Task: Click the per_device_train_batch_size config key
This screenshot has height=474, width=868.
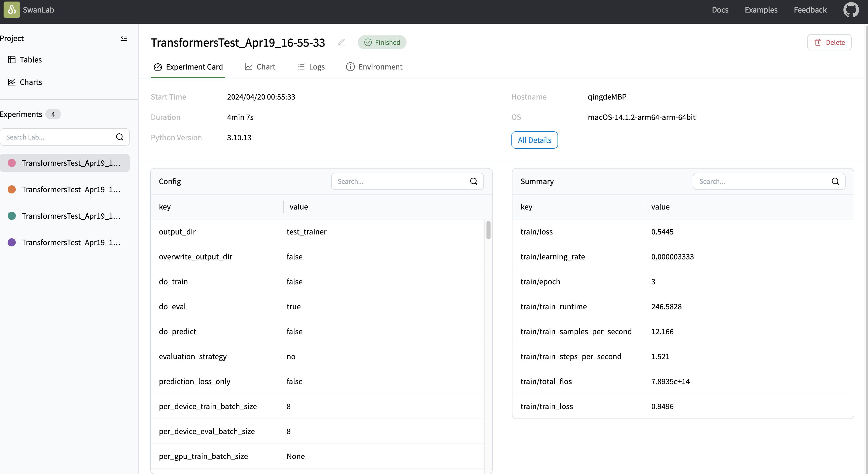Action: (x=208, y=406)
